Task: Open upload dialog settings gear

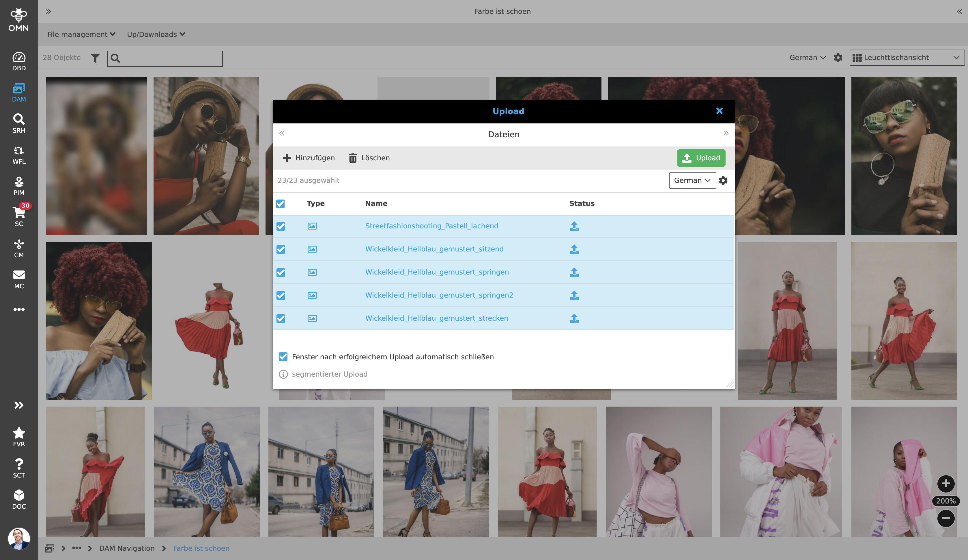Action: (x=723, y=181)
